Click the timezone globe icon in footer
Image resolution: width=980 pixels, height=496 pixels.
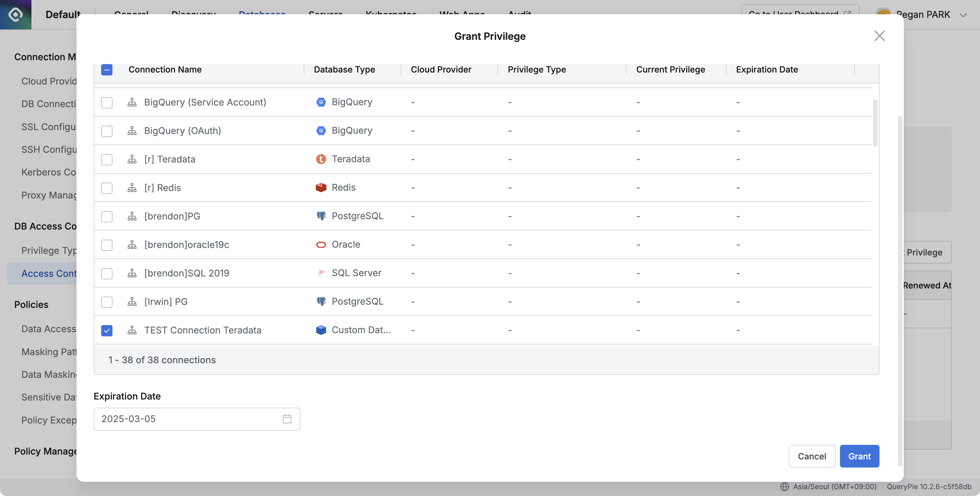point(784,487)
